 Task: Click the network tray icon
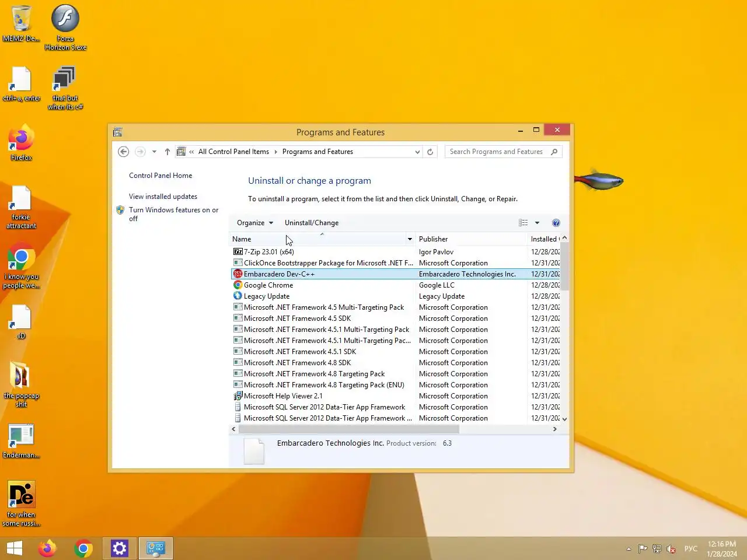(x=657, y=549)
